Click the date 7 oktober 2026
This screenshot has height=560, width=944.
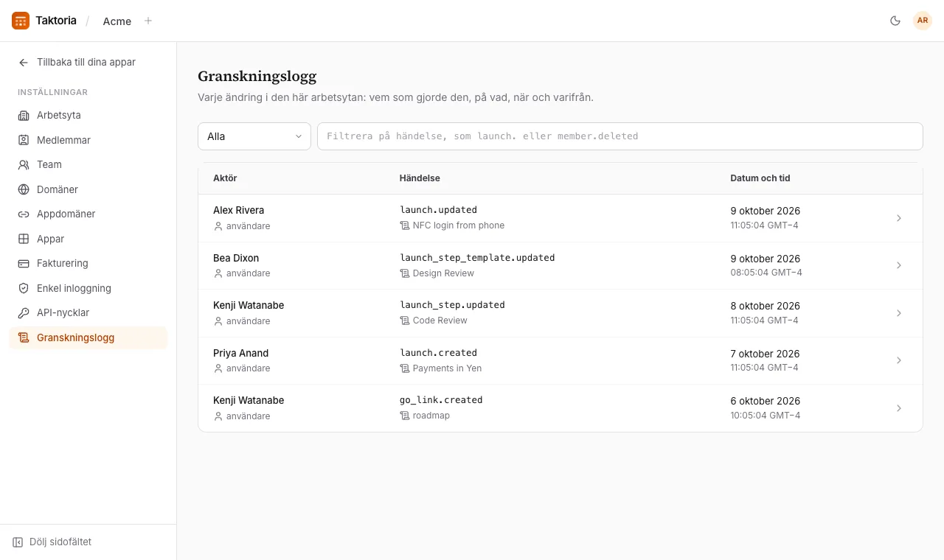click(766, 354)
